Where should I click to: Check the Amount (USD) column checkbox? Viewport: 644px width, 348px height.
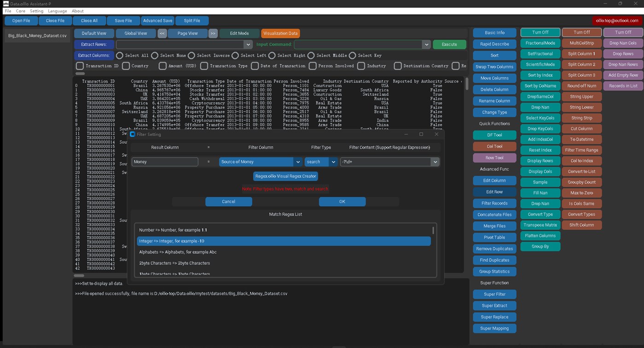pyautogui.click(x=162, y=65)
